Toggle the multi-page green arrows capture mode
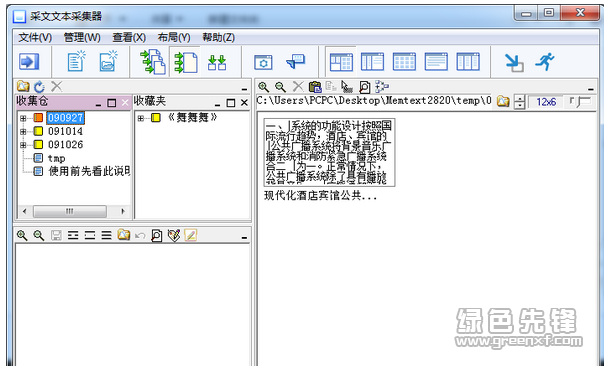Viewport: 604px width, 366px height. (153, 62)
